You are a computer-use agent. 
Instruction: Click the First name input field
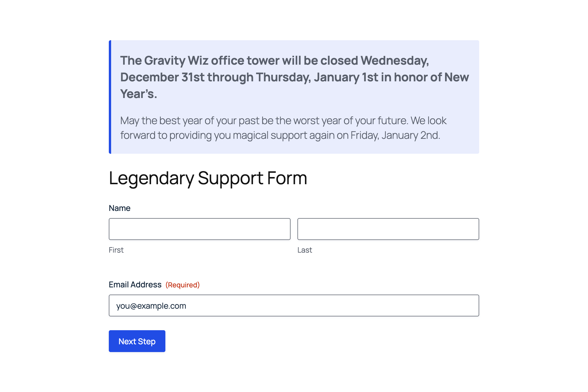click(200, 229)
